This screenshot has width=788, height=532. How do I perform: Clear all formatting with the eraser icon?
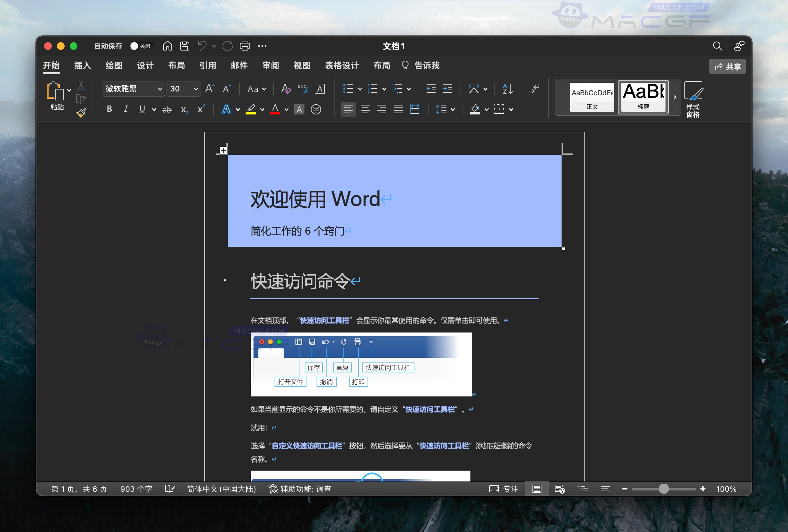coord(286,89)
